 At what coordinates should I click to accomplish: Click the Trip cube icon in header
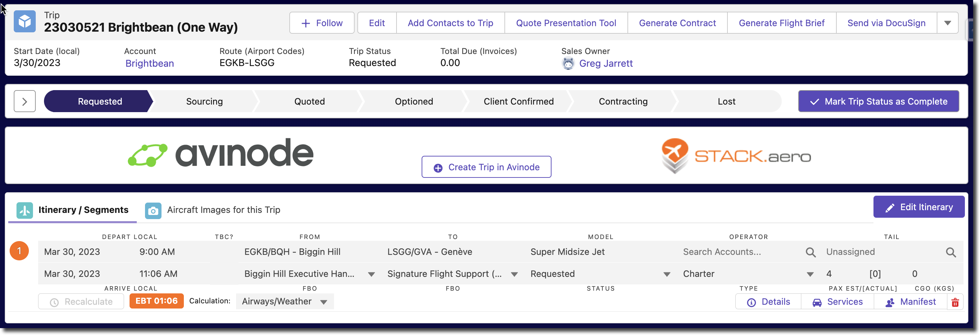(25, 22)
